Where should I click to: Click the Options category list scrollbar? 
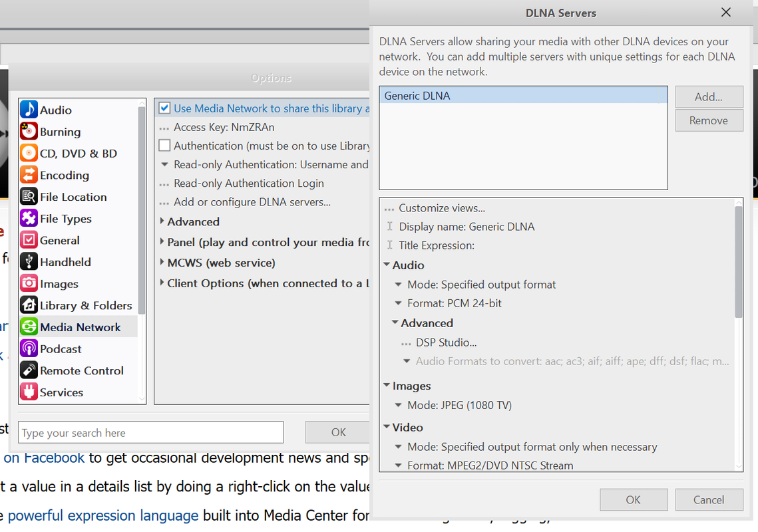click(x=142, y=209)
